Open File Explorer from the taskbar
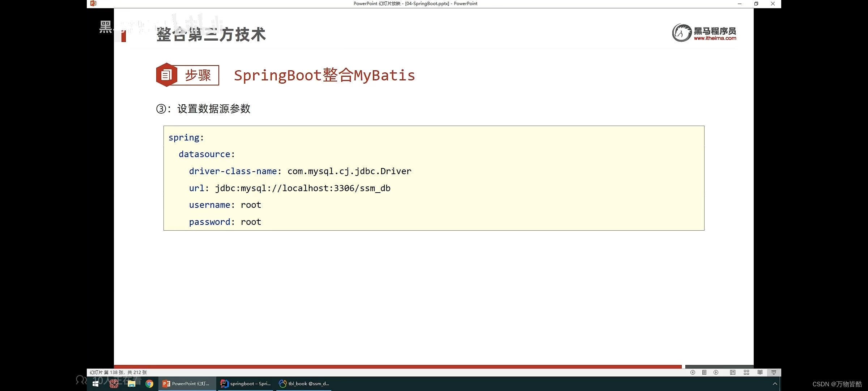This screenshot has width=868, height=391. [x=132, y=384]
